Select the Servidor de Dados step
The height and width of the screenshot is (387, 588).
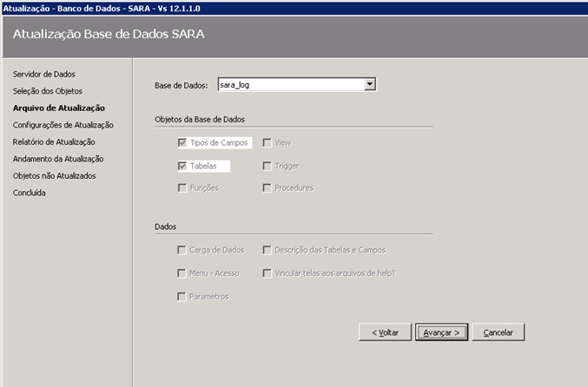pyautogui.click(x=44, y=74)
